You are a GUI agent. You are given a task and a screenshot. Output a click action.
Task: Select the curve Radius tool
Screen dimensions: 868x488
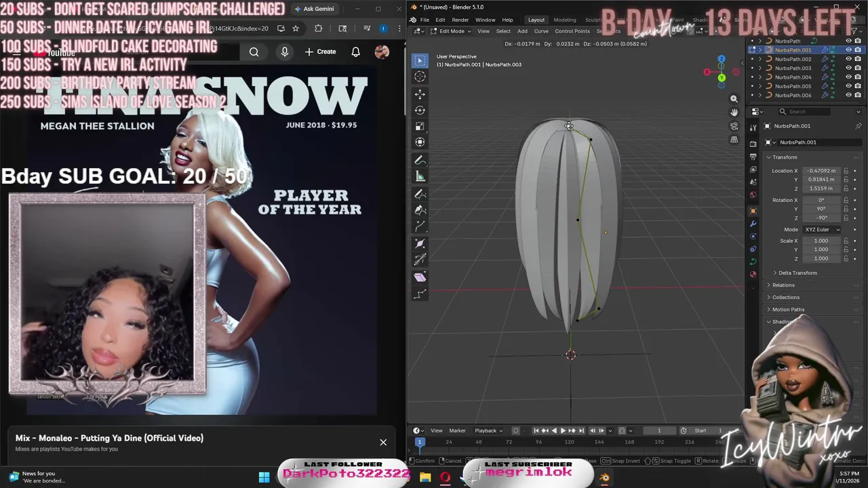coord(420,244)
